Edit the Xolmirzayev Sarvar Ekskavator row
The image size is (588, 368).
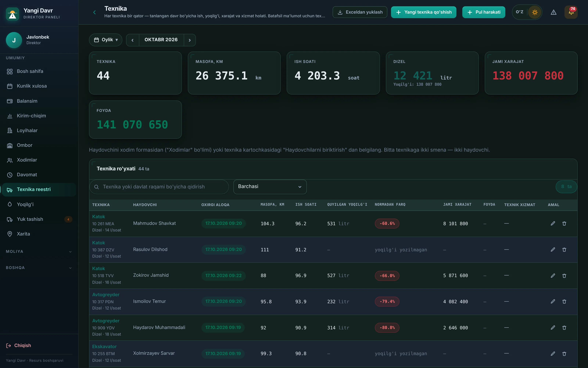tap(553, 354)
